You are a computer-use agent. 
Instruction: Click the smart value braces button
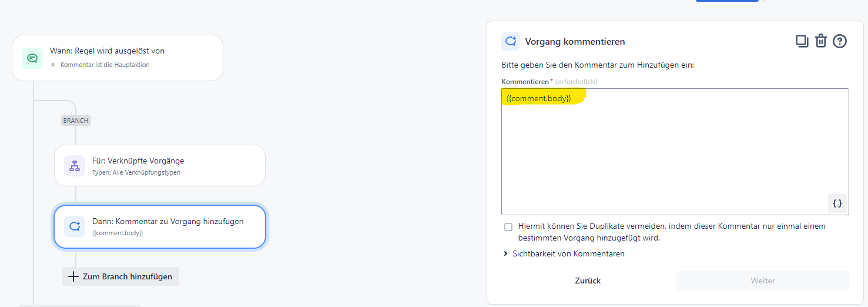tap(837, 203)
